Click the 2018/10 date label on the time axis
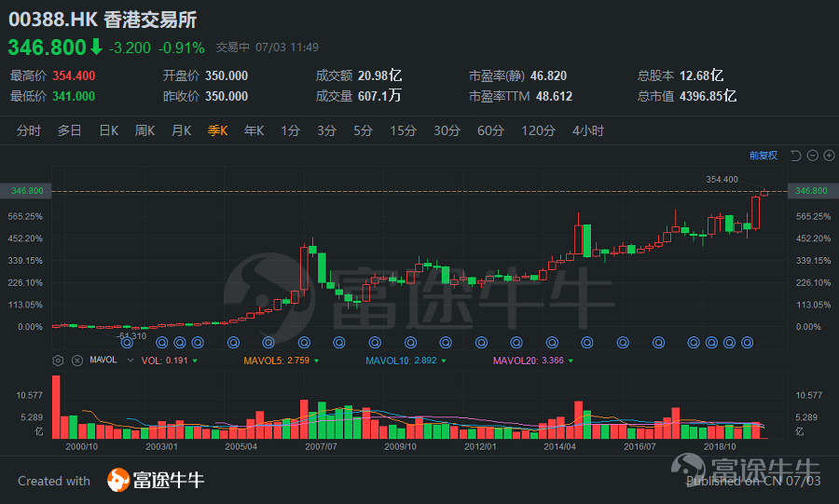The width and height of the screenshot is (839, 504). pos(720,447)
